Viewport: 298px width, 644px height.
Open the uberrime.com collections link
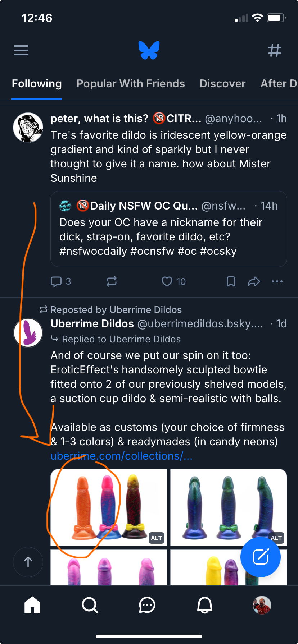tap(122, 456)
